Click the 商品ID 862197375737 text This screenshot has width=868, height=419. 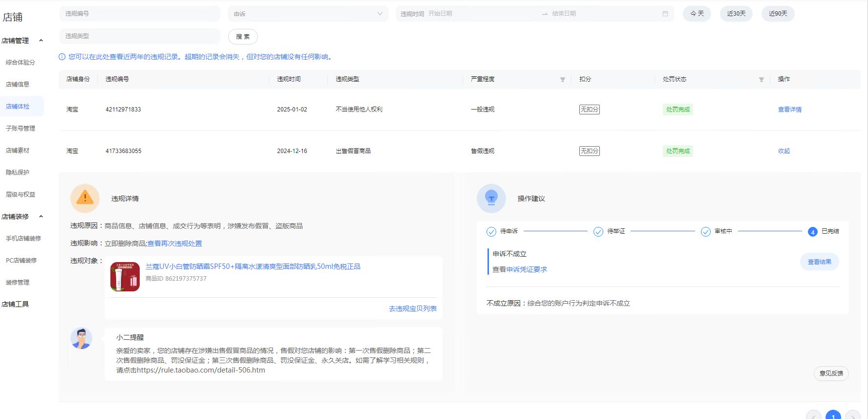click(x=176, y=279)
